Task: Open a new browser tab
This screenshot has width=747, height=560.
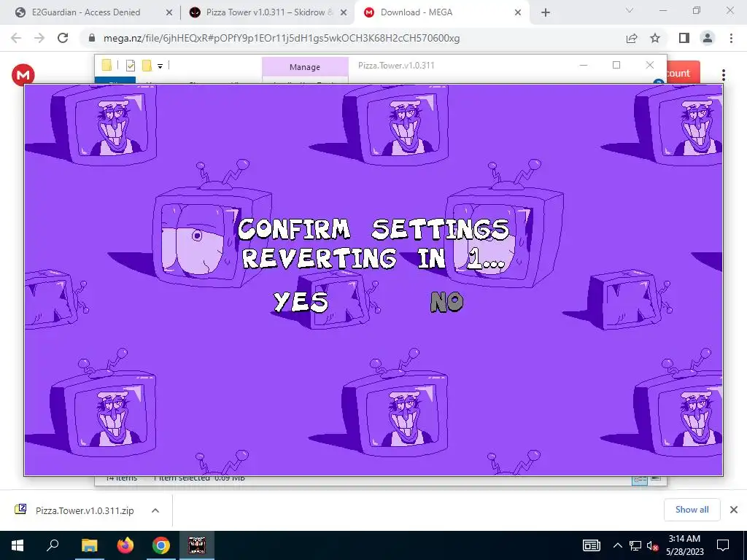Action: click(x=546, y=13)
